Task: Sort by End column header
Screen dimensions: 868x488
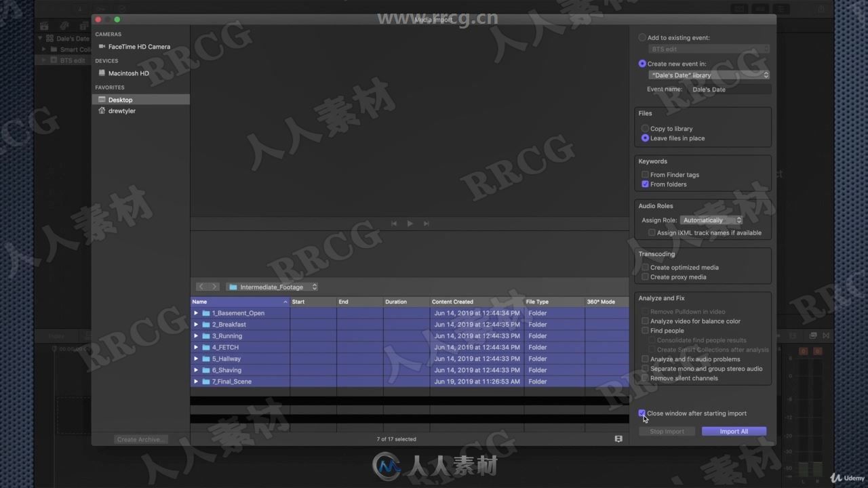Action: [x=360, y=302]
